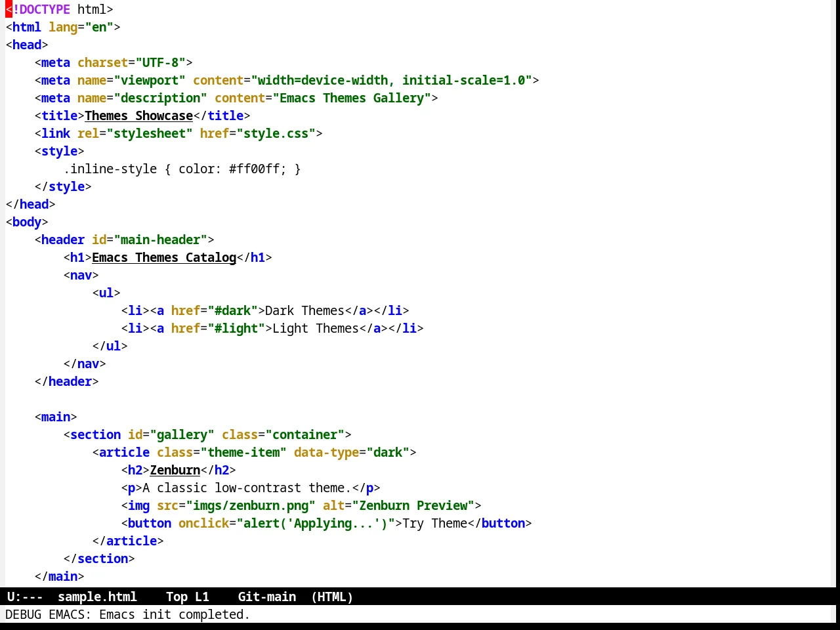Click the "dark" data-type value
This screenshot has width=840, height=630.
click(x=388, y=452)
